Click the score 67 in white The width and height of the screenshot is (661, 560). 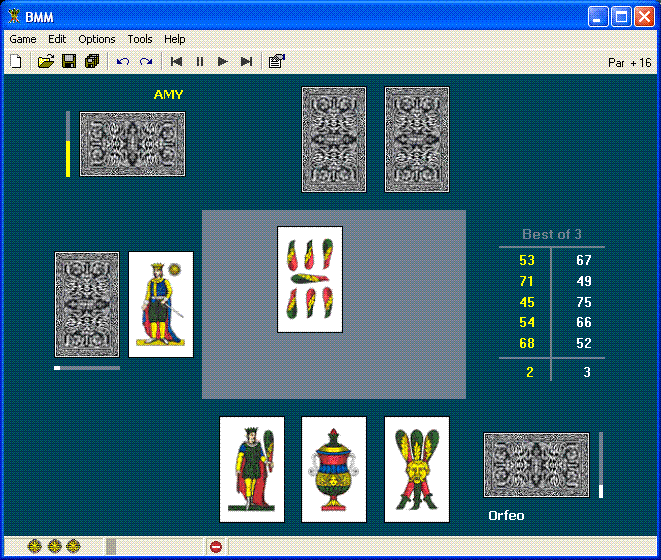click(584, 260)
